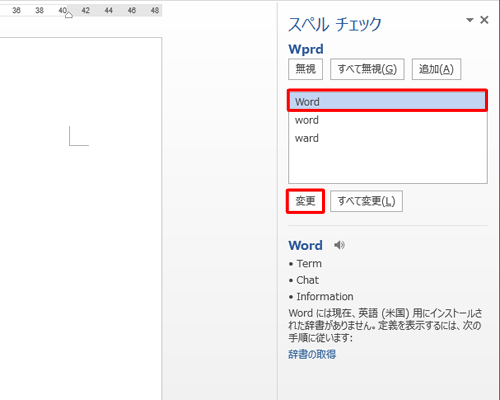Click the 変更 button

coord(305,201)
